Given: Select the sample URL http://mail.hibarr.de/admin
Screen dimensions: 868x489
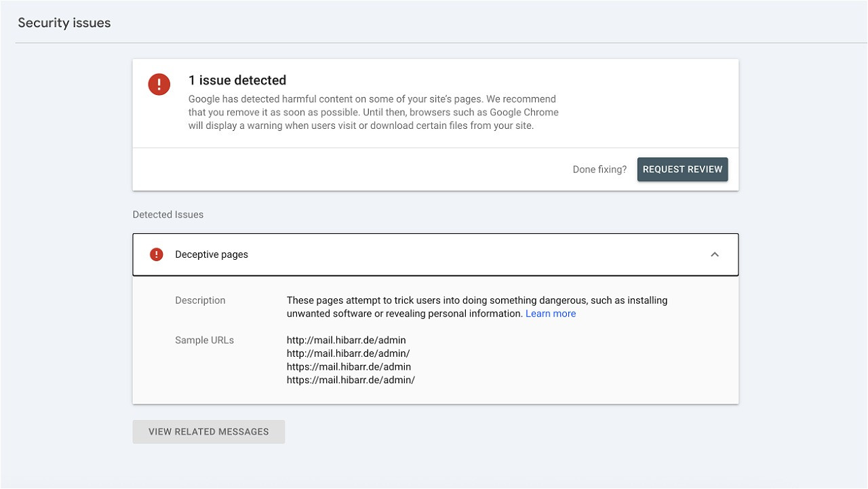Looking at the screenshot, I should (x=346, y=340).
